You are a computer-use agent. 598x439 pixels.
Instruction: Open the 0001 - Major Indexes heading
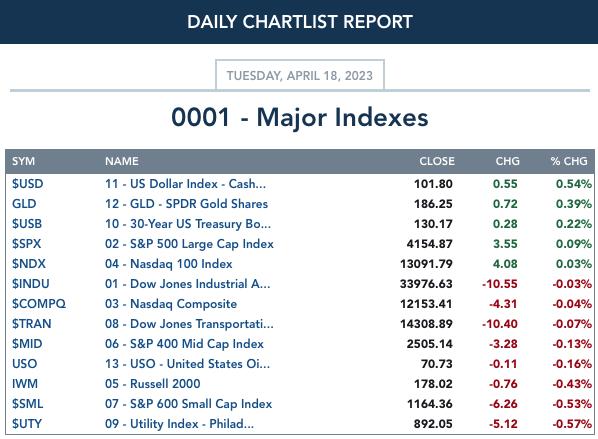(x=300, y=117)
